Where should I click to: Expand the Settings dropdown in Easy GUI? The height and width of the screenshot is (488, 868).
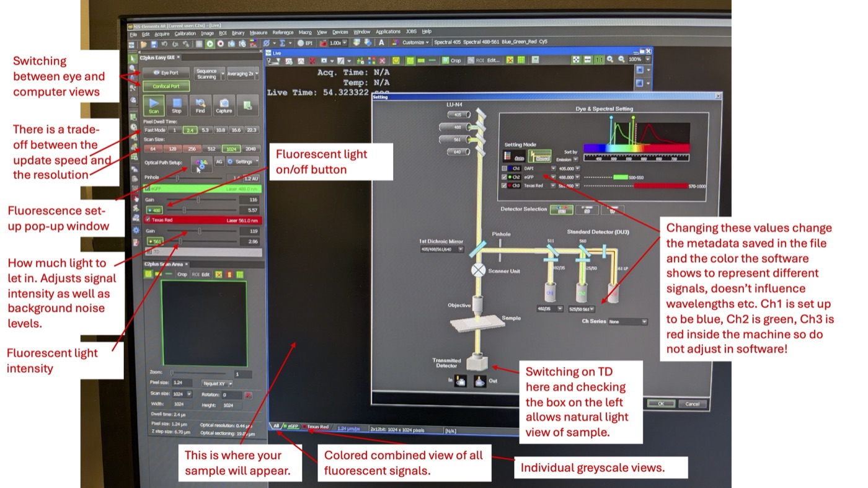coord(242,161)
